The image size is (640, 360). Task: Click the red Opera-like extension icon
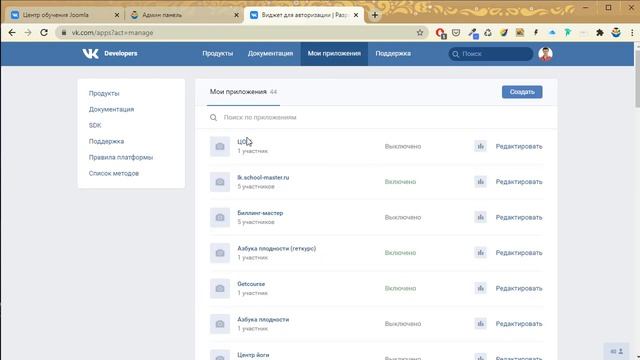click(x=440, y=33)
